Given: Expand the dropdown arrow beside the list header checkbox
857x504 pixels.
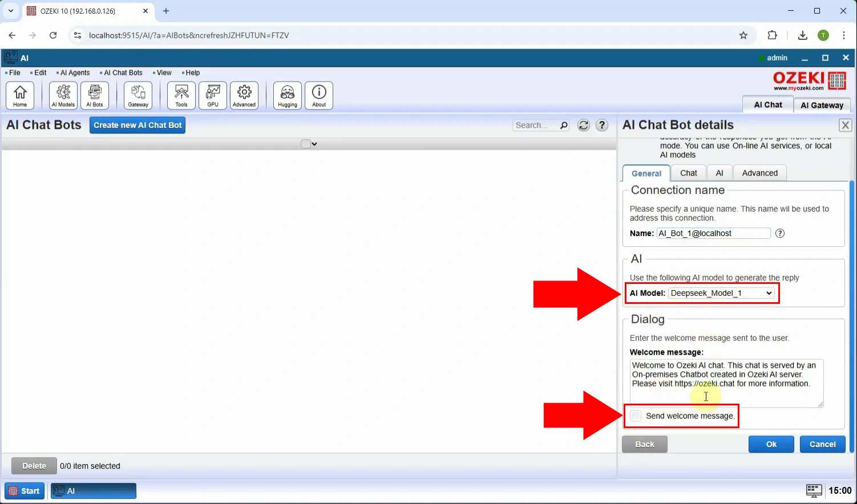Looking at the screenshot, I should 314,144.
